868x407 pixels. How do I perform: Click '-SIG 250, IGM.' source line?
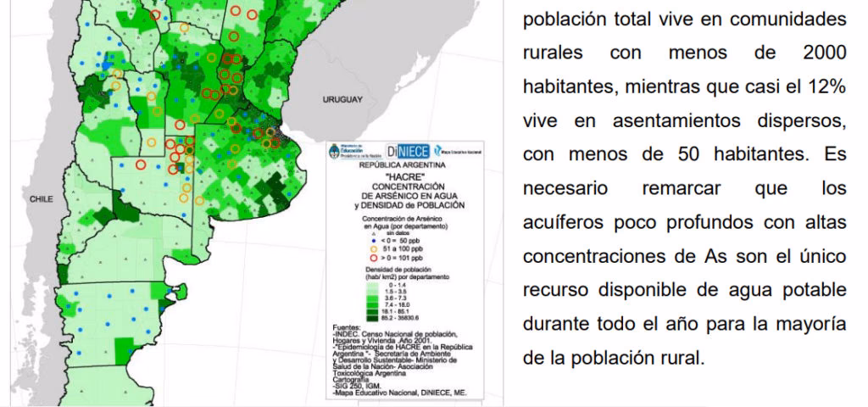click(x=357, y=386)
